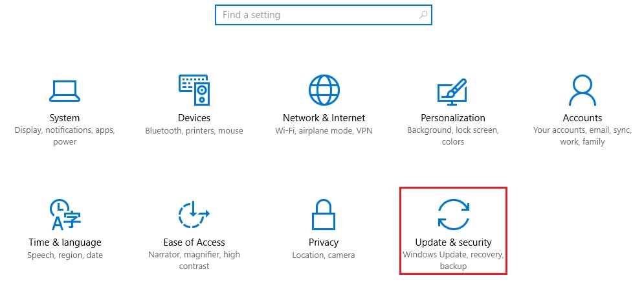644x282 pixels.
Task: Go to the 'Accounts' label text
Action: click(583, 118)
